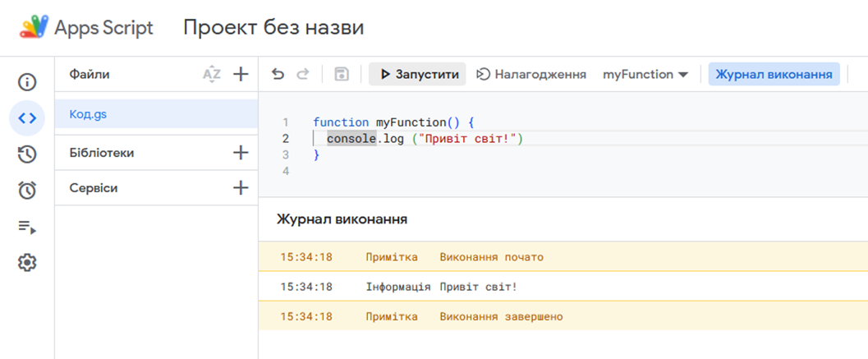
Task: Click the Redo arrow in toolbar
Action: tap(303, 75)
